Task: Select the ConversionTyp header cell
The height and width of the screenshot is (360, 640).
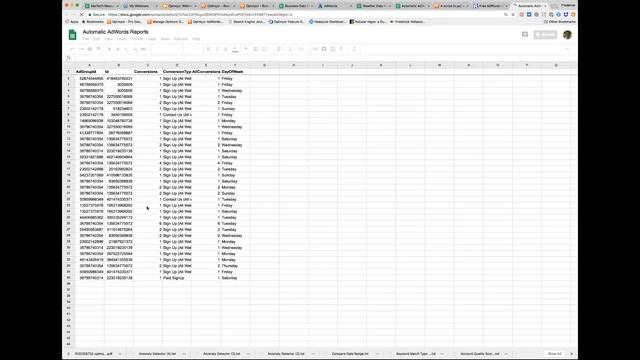Action: pyautogui.click(x=177, y=71)
